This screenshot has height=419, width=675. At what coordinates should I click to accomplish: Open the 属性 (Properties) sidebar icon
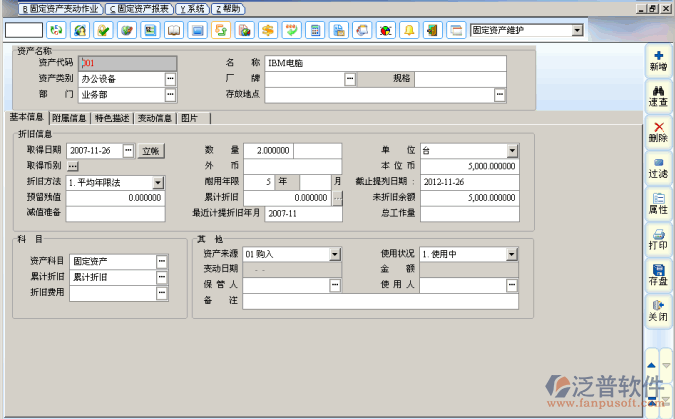pyautogui.click(x=658, y=203)
